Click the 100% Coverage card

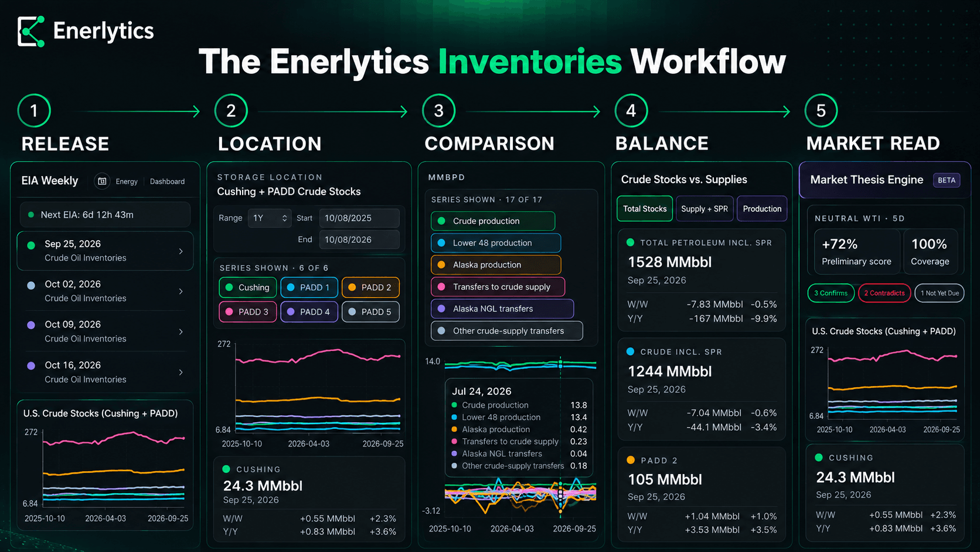pyautogui.click(x=930, y=251)
